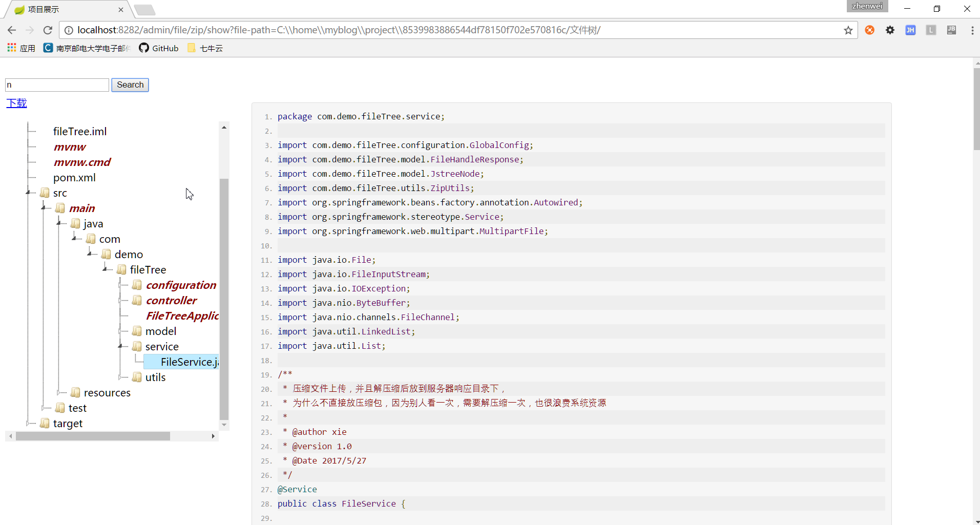Click the src folder icon
Viewport: 980px width, 525px height.
pyautogui.click(x=45, y=193)
